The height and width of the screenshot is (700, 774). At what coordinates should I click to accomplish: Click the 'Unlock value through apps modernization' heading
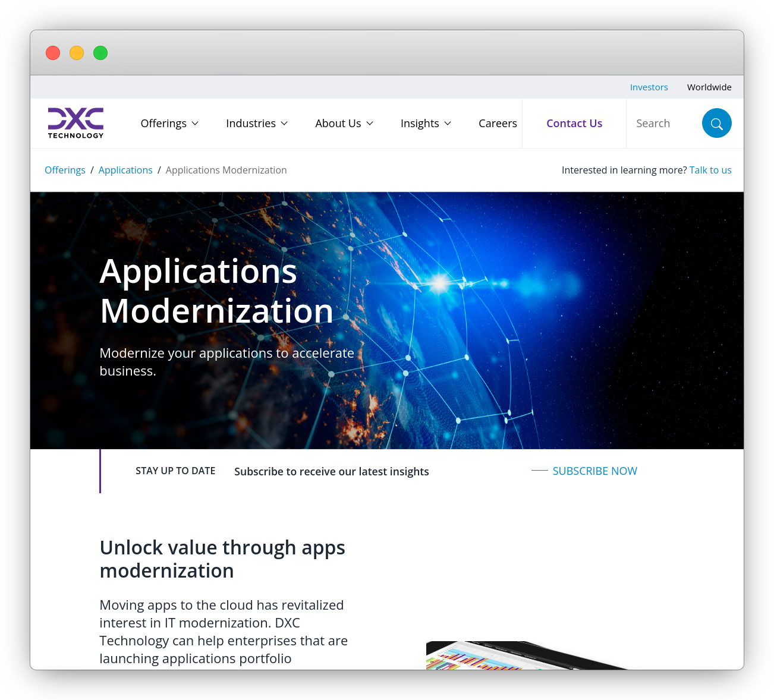click(222, 559)
